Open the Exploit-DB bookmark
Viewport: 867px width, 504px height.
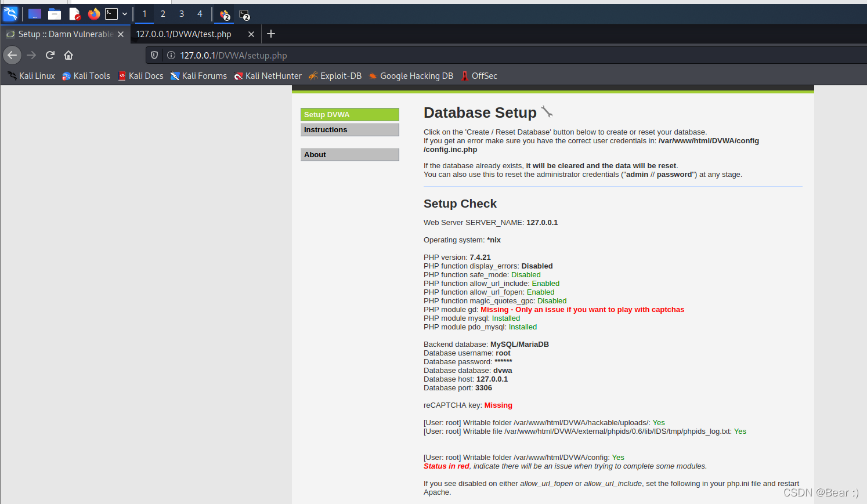pos(335,76)
